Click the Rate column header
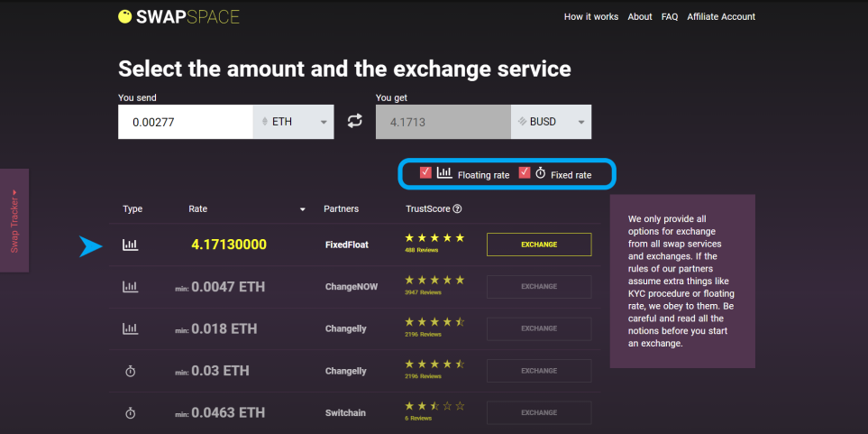This screenshot has height=434, width=868. (x=198, y=209)
